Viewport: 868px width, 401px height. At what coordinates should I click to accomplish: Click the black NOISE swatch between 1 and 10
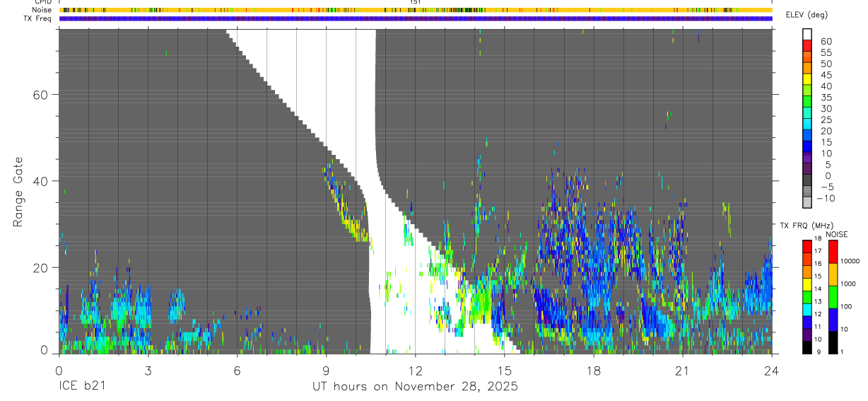[833, 342]
